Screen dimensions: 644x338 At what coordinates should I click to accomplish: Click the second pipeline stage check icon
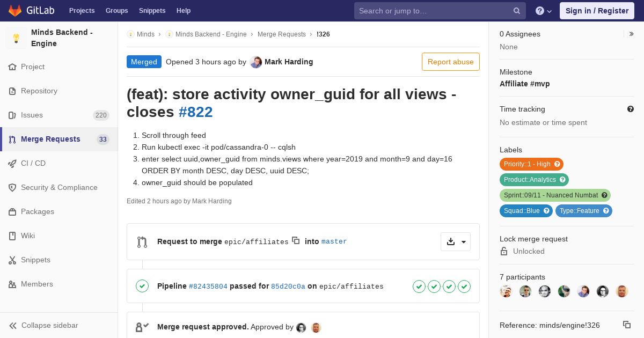[434, 286]
